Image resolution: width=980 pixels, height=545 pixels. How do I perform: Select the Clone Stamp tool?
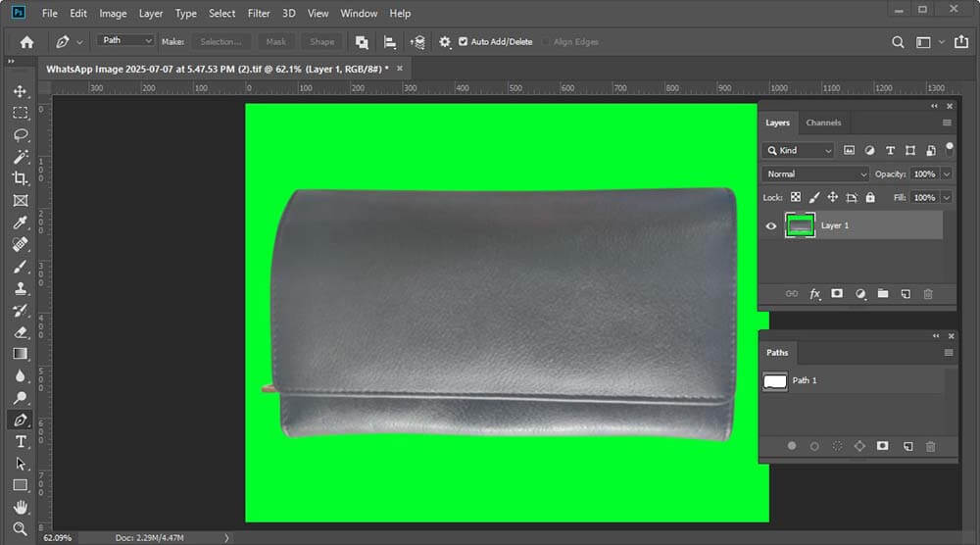click(20, 289)
